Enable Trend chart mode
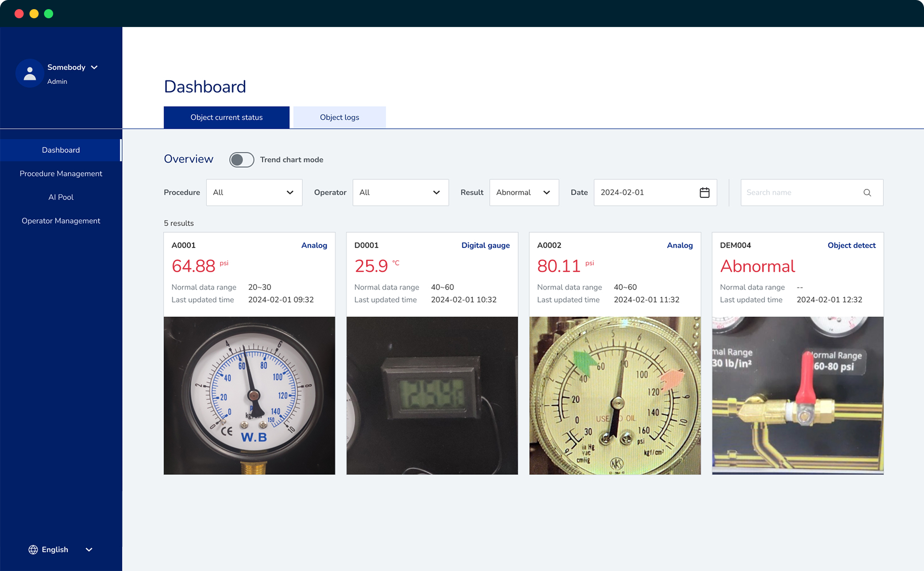924x571 pixels. click(241, 159)
